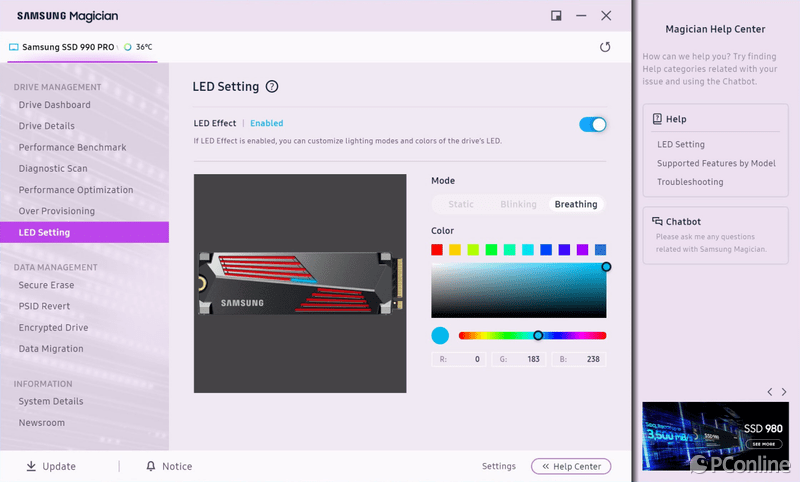Click the Samsung SSD 990 PRO drive icon
This screenshot has height=482, width=800.
[x=14, y=47]
